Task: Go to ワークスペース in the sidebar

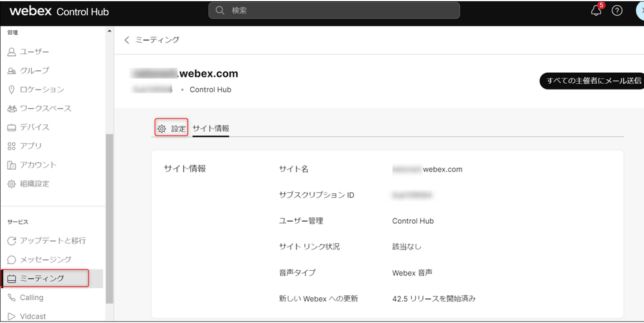Action: click(46, 108)
